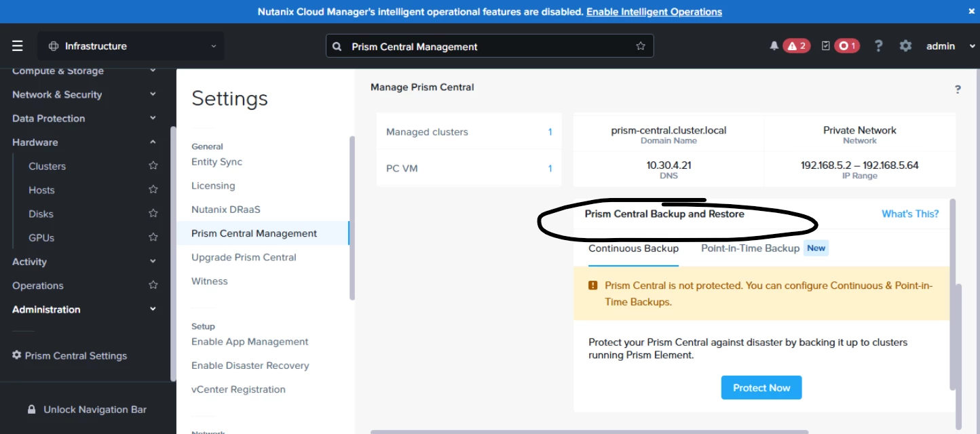Click the horizontal scrollbar at page bottom
This screenshot has height=434, width=980.
[589, 431]
